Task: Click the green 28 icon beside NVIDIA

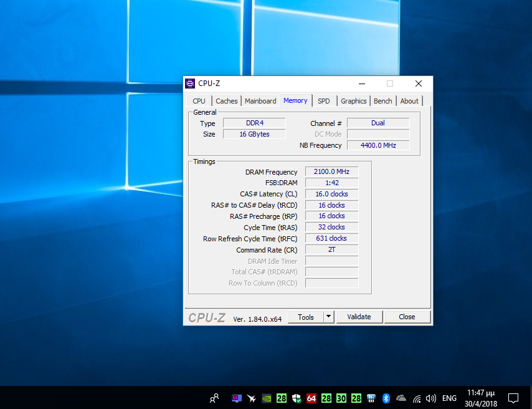Action: (x=282, y=398)
